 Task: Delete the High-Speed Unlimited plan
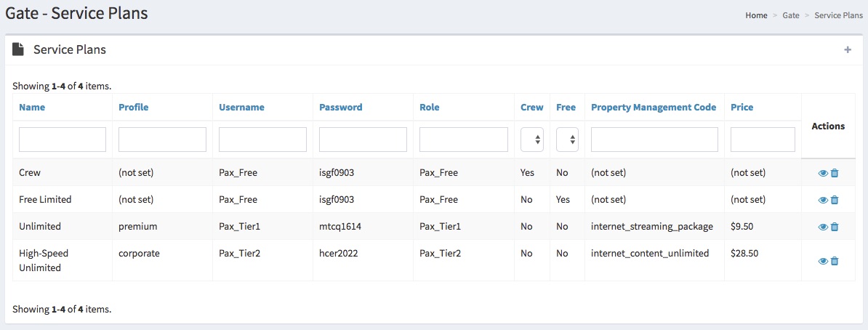point(835,261)
